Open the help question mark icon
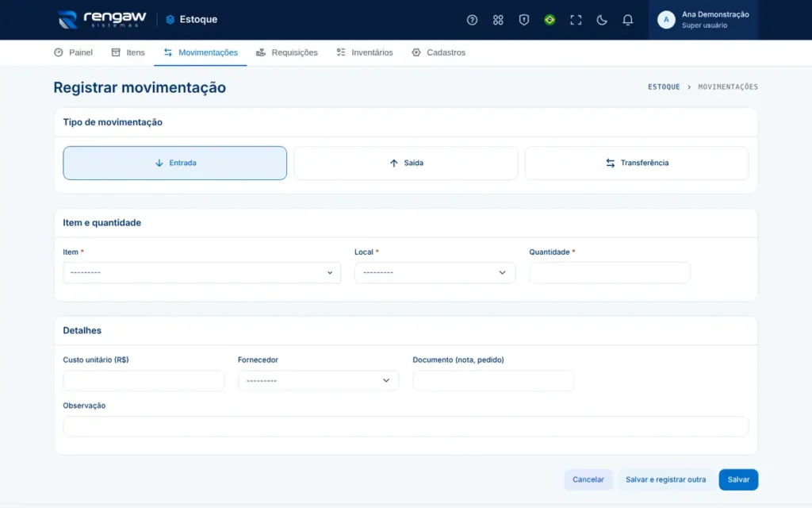 (472, 20)
